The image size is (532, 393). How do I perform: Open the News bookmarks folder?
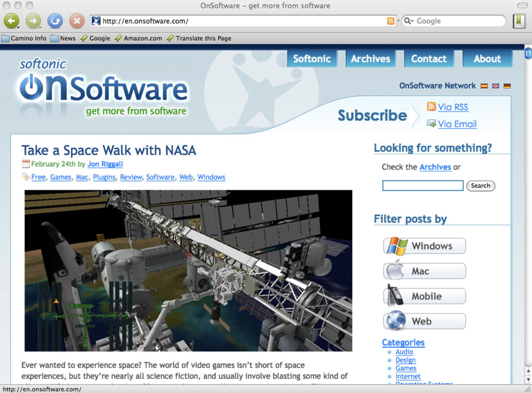[63, 39]
